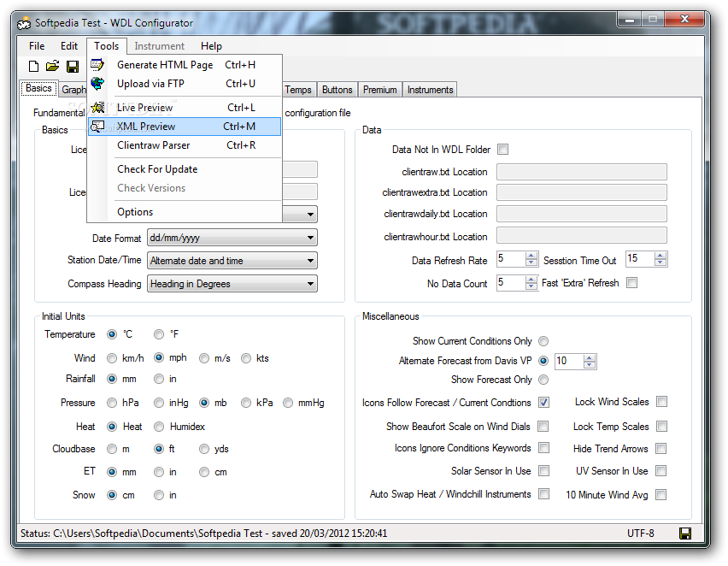Switch to the Temps tab

point(298,90)
